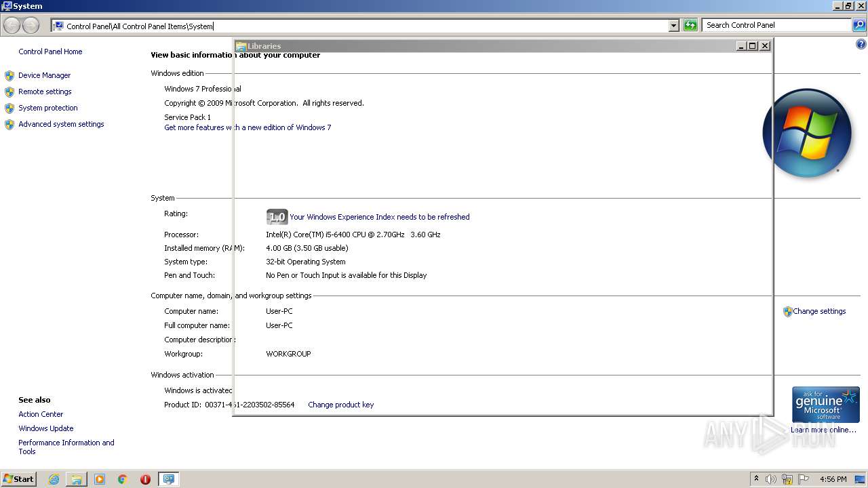Image resolution: width=868 pixels, height=488 pixels.
Task: Launch Windows Media Player from taskbar
Action: coord(100,479)
